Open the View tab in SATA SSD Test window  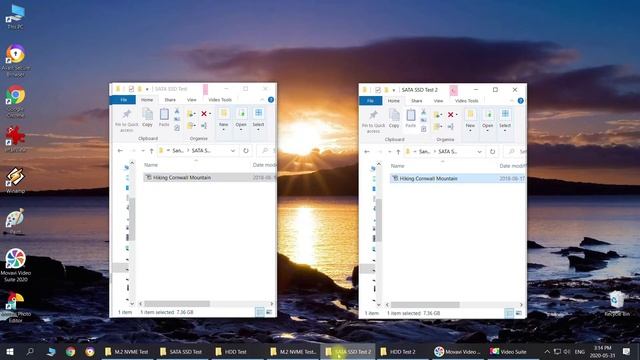click(192, 100)
